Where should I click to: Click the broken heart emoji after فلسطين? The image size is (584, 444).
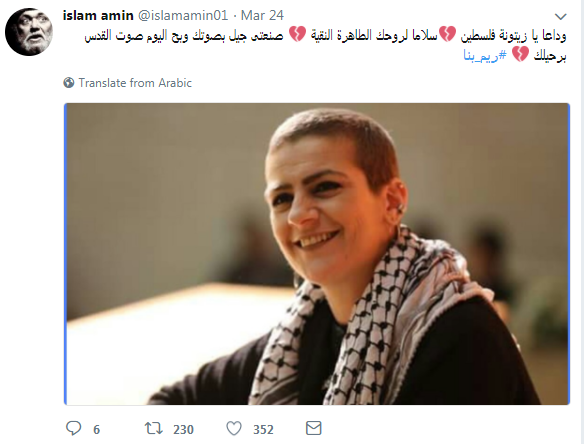tap(447, 34)
